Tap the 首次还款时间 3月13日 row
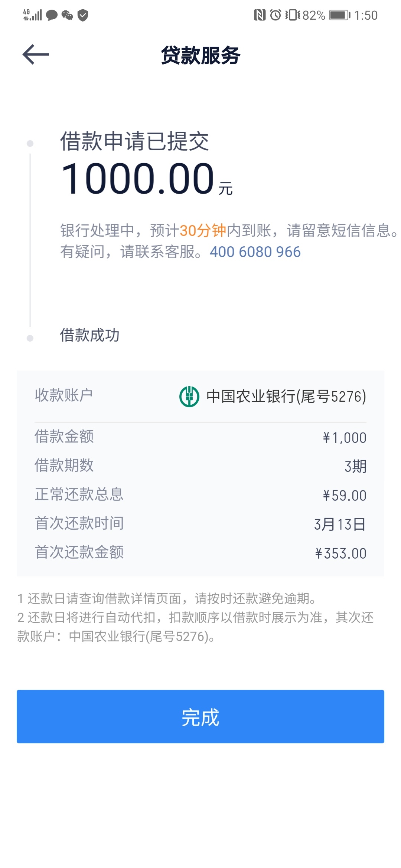Image resolution: width=401 pixels, height=868 pixels. 200,524
